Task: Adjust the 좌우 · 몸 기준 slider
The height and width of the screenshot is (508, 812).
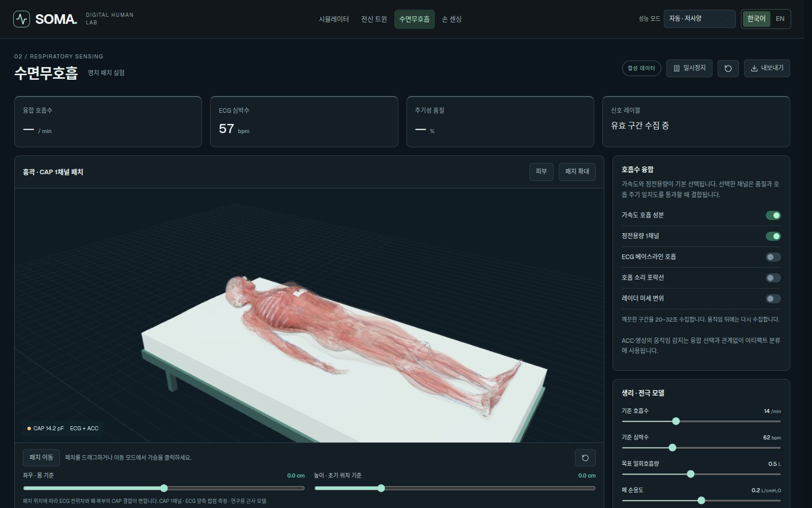Action: click(164, 488)
